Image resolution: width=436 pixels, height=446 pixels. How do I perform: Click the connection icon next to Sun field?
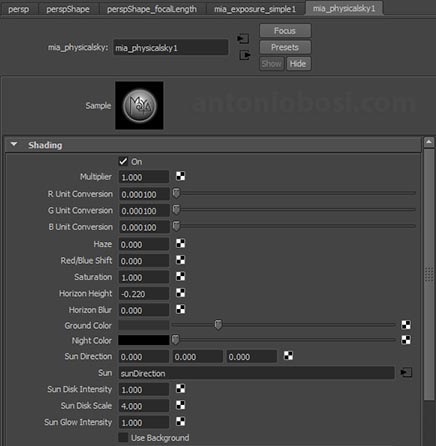tap(406, 372)
